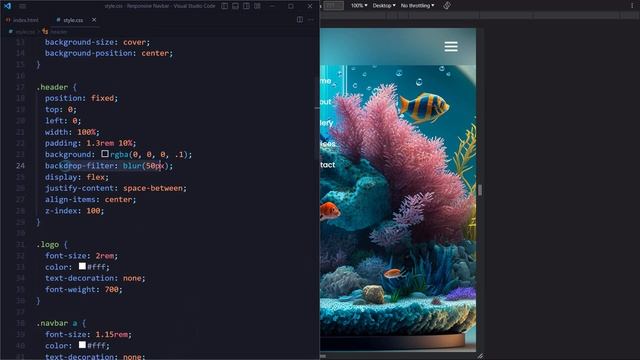Toggle secondary side bar layout icon

(x=247, y=6)
